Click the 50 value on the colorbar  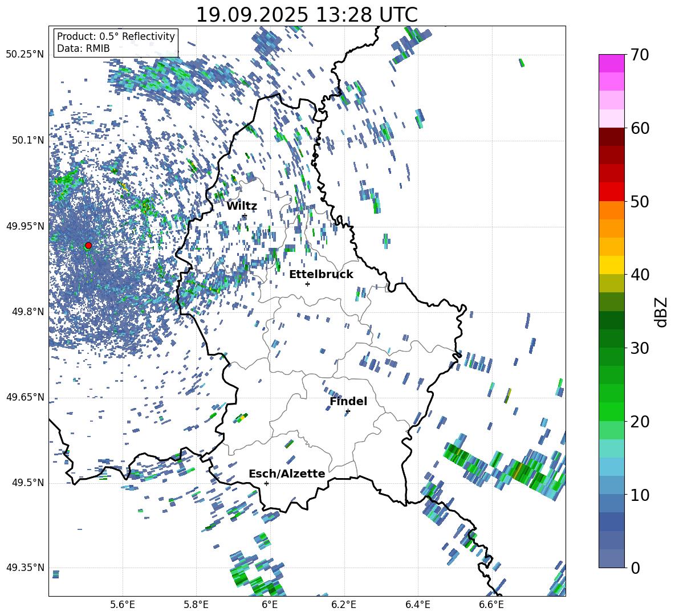[x=640, y=201]
